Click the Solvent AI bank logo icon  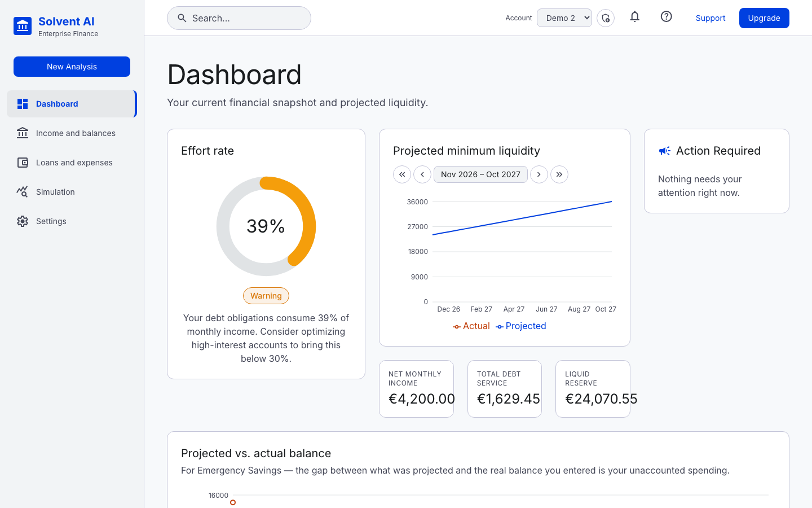pyautogui.click(x=23, y=26)
